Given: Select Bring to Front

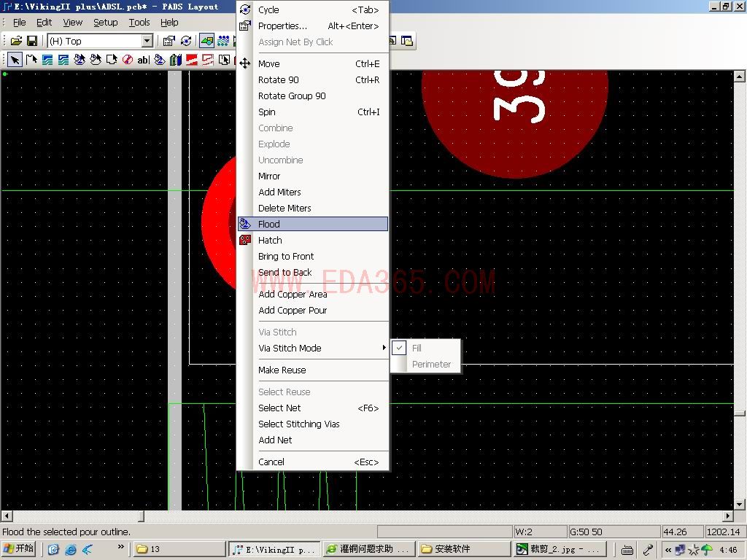Looking at the screenshot, I should [313, 256].
